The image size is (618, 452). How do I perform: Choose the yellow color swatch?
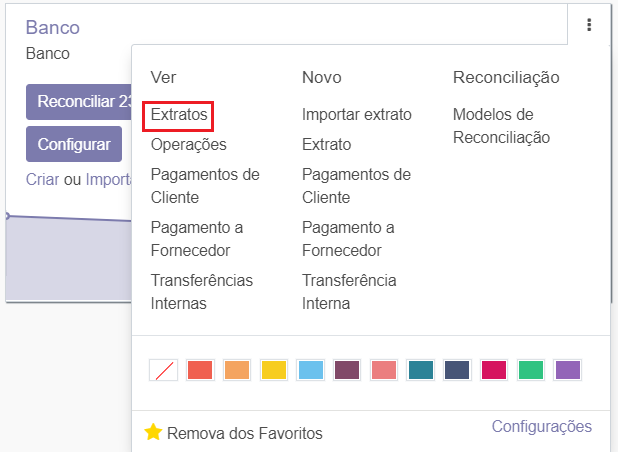274,370
